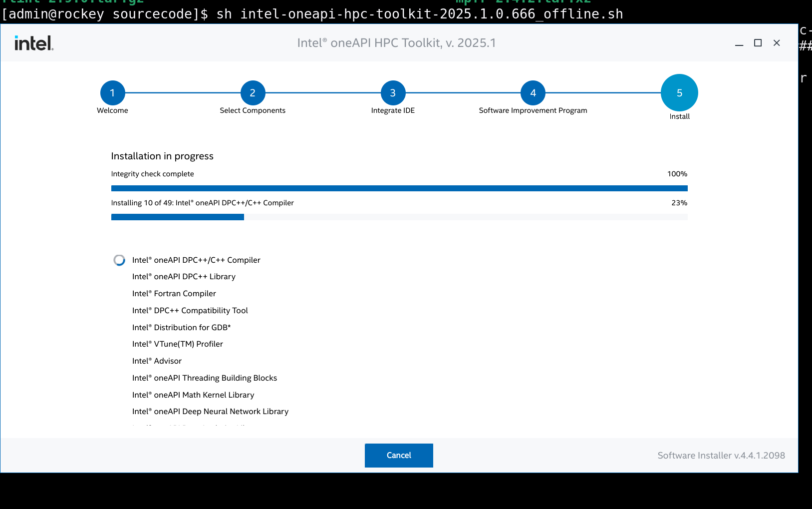Click the integrity check progress bar
This screenshot has width=812, height=509.
[x=399, y=188]
